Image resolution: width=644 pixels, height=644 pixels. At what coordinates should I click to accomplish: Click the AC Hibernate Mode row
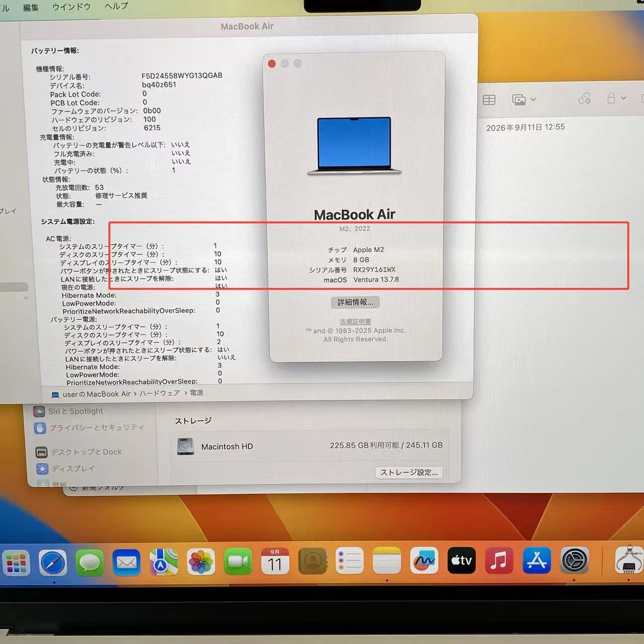click(141, 295)
